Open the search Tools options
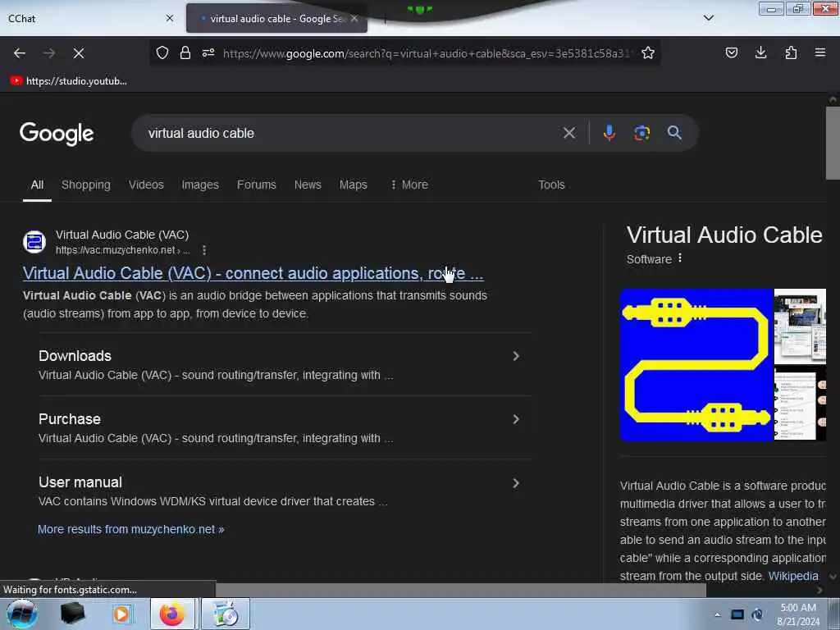Image resolution: width=840 pixels, height=630 pixels. [x=551, y=185]
